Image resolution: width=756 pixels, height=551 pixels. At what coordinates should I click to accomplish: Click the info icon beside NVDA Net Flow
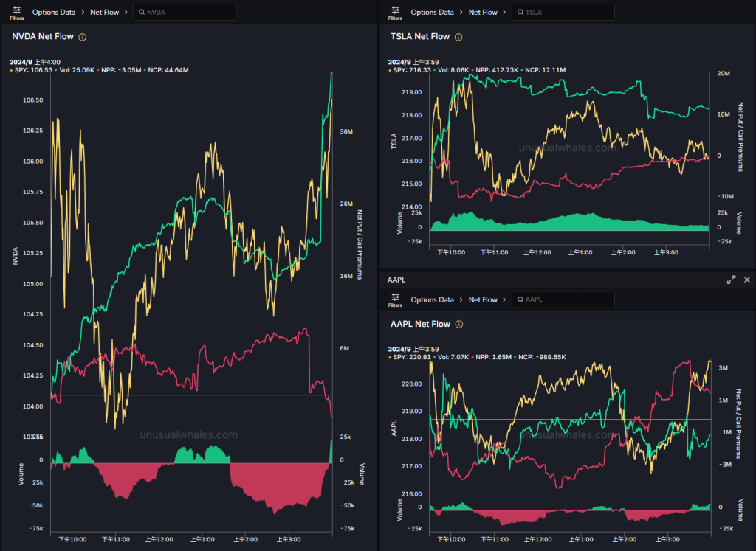[82, 37]
